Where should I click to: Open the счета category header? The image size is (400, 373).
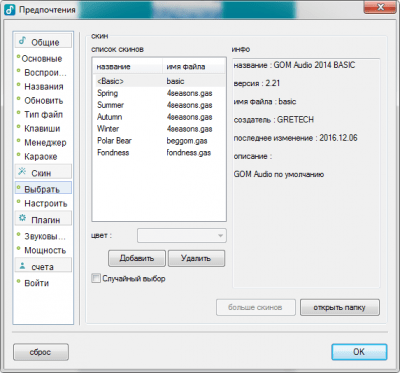(43, 266)
